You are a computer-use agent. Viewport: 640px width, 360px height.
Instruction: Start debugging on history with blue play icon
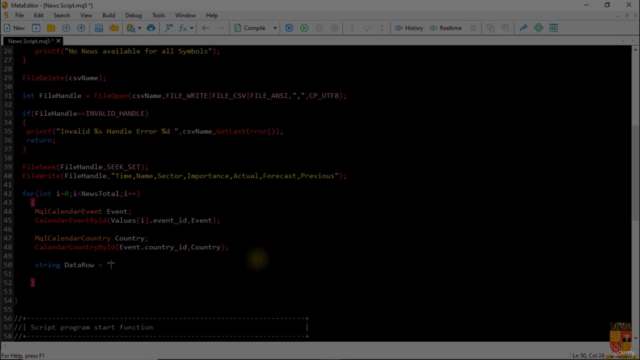pyautogui.click(x=289, y=28)
